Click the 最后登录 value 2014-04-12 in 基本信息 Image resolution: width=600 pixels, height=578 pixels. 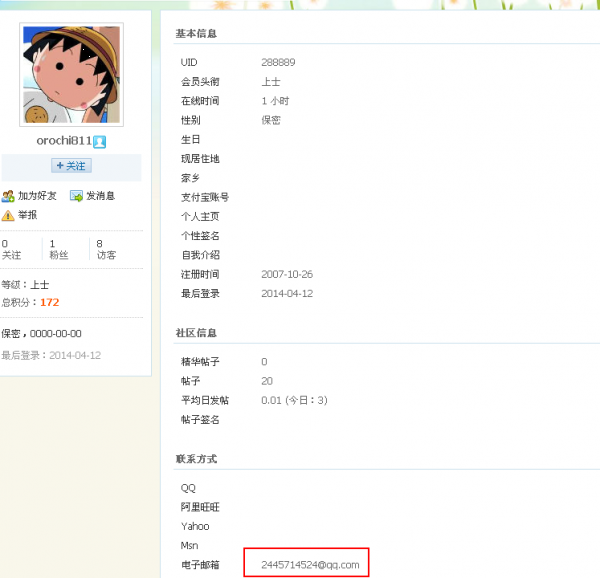[x=287, y=293]
